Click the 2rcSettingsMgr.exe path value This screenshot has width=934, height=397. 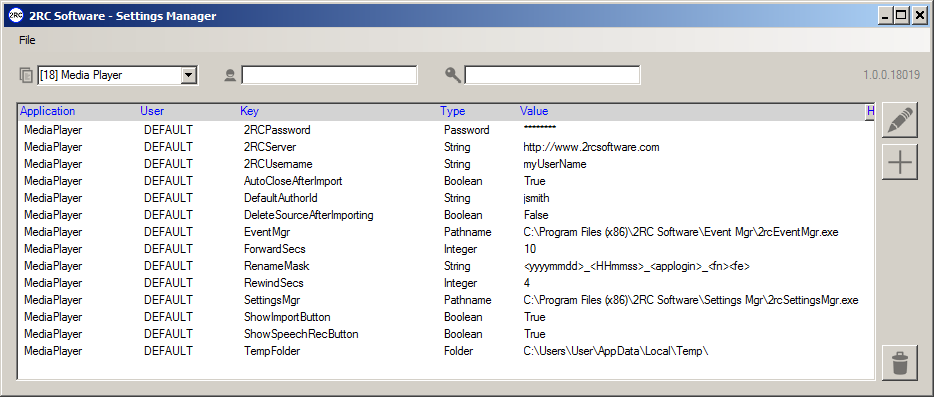(x=691, y=300)
